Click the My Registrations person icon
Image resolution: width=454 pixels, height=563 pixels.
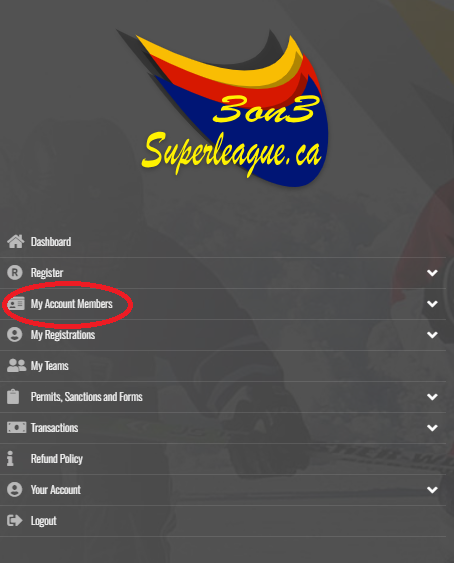pyautogui.click(x=15, y=335)
